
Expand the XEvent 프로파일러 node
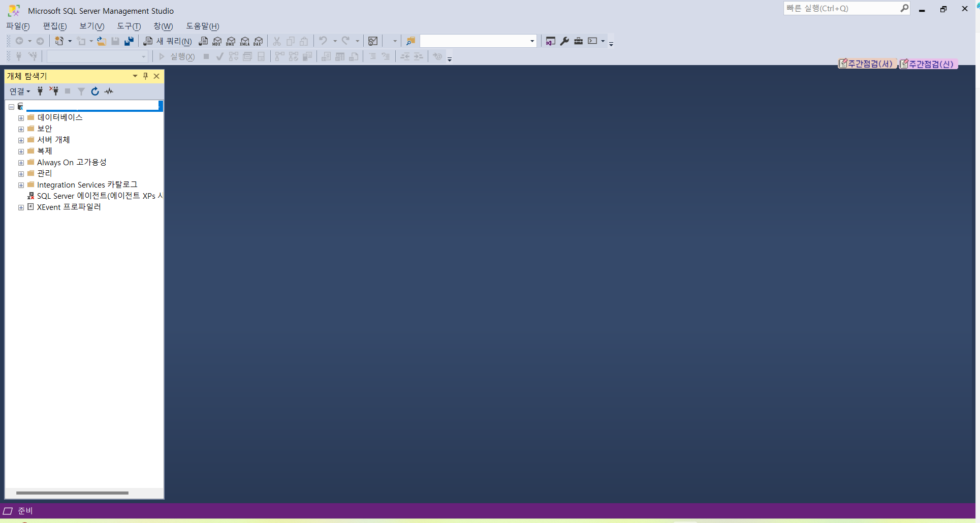pos(21,207)
